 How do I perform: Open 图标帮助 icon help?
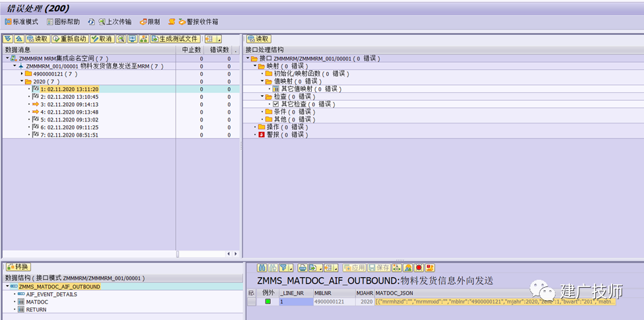point(63,22)
